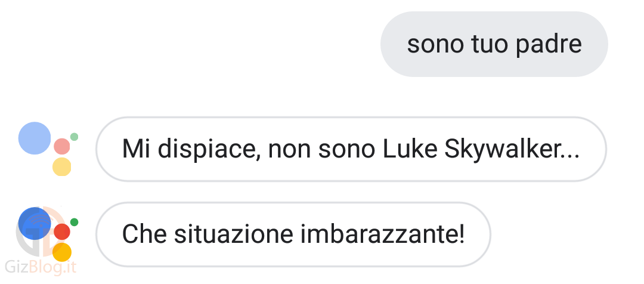Select the user message 'sono tuo padre'

click(494, 44)
